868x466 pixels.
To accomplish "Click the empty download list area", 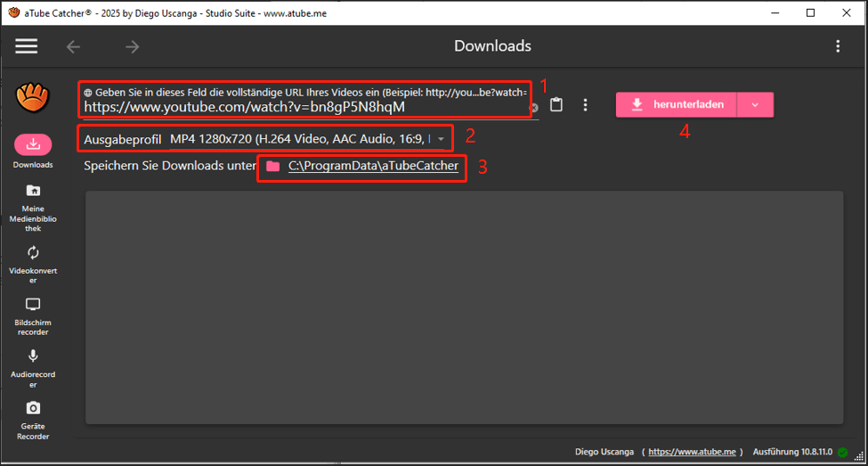I will click(x=464, y=307).
